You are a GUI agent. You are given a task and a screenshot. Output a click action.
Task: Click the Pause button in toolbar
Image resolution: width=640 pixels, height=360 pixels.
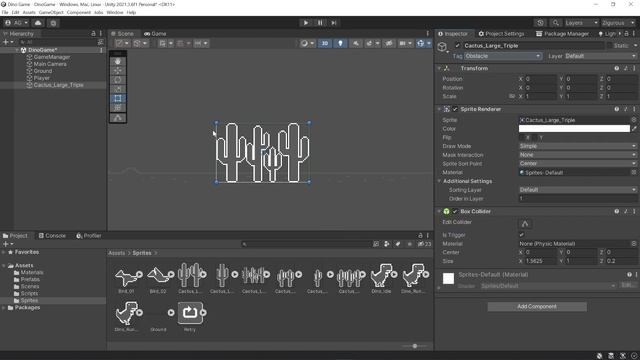click(320, 23)
